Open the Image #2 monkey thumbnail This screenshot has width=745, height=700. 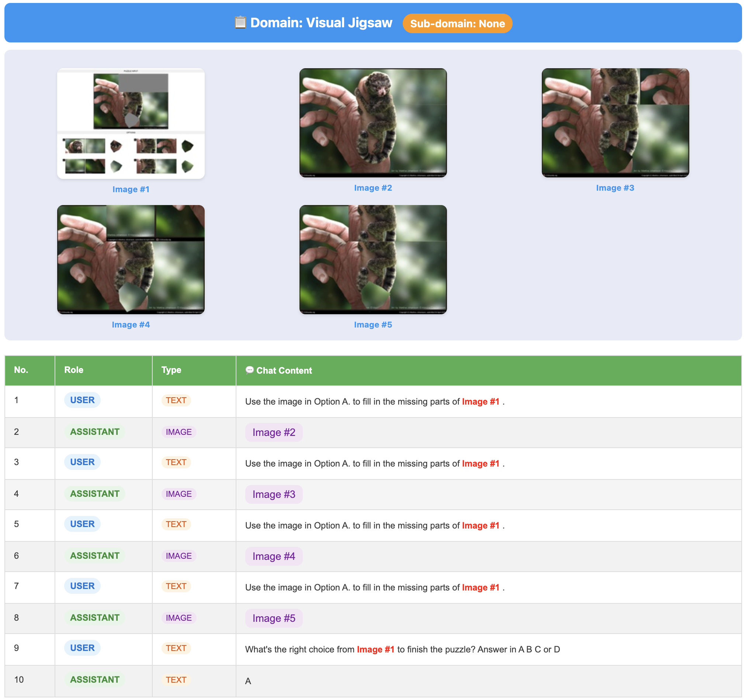pos(373,122)
